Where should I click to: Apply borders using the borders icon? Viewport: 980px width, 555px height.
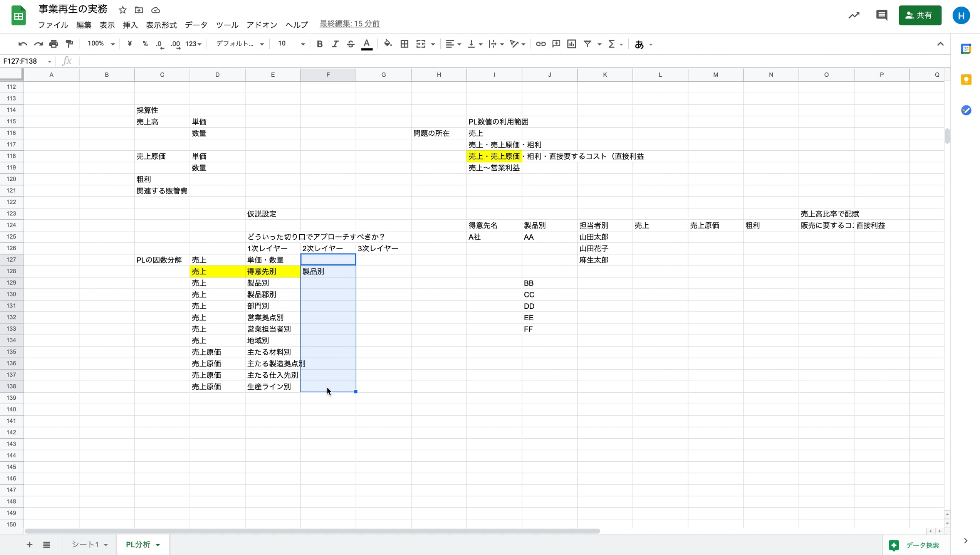(x=404, y=44)
